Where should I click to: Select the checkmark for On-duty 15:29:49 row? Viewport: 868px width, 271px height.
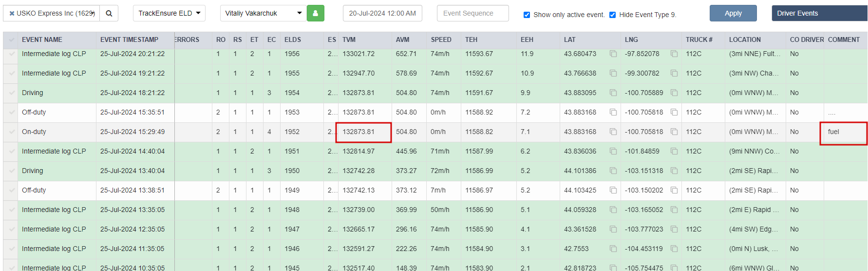point(12,132)
